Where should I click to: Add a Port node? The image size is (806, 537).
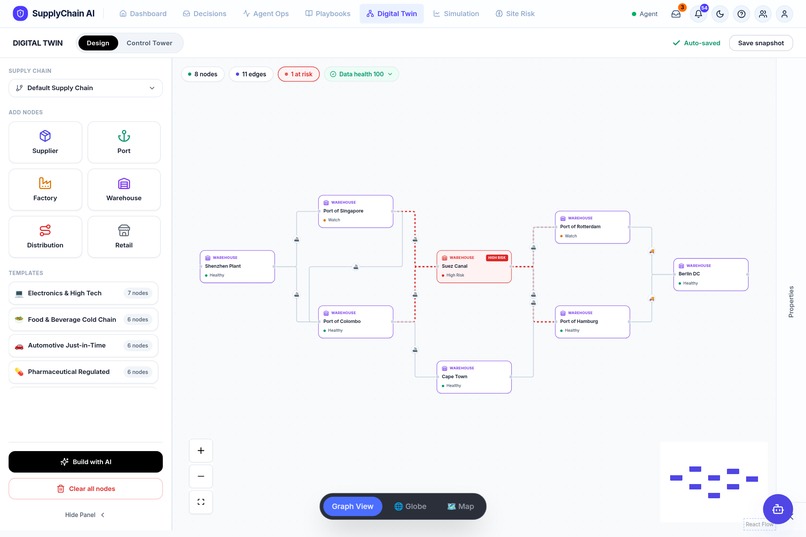coord(124,142)
